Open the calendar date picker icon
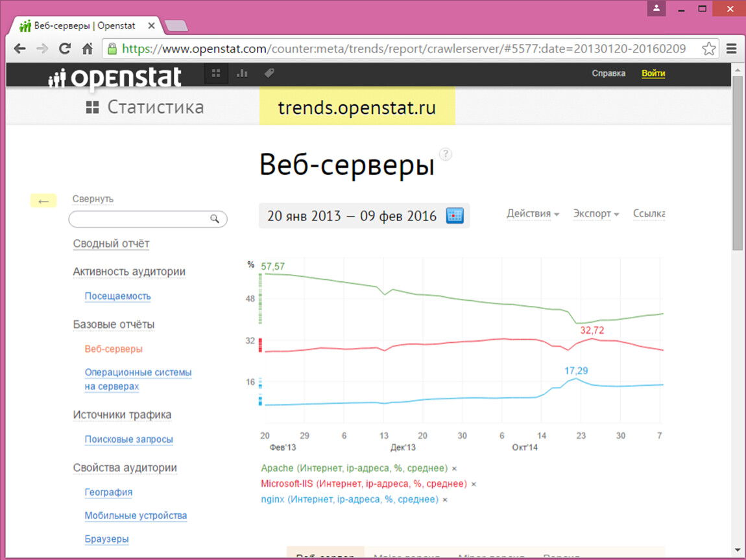The width and height of the screenshot is (746, 560). pyautogui.click(x=455, y=216)
